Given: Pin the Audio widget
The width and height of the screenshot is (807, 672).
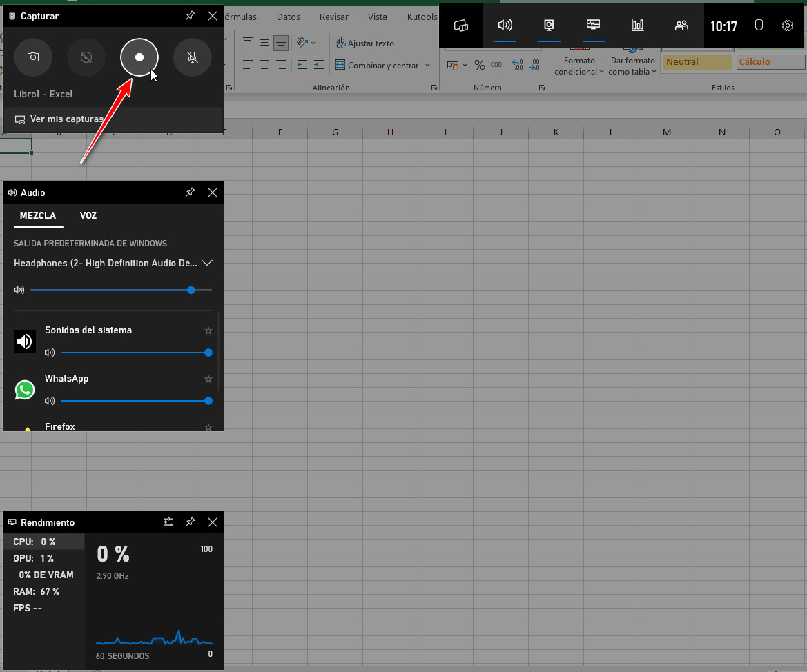Looking at the screenshot, I should click(191, 192).
